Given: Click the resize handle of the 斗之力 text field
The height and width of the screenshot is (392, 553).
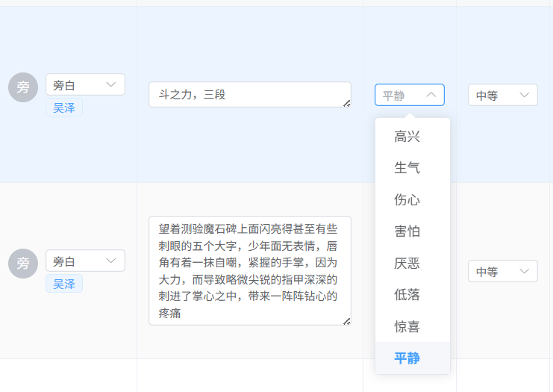Looking at the screenshot, I should [x=347, y=104].
